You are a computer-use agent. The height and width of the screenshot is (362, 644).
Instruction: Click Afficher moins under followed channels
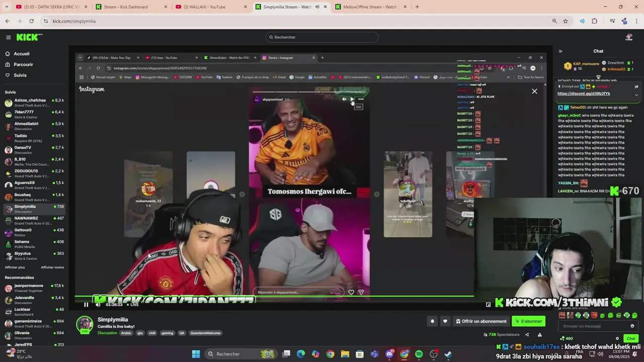click(x=52, y=267)
